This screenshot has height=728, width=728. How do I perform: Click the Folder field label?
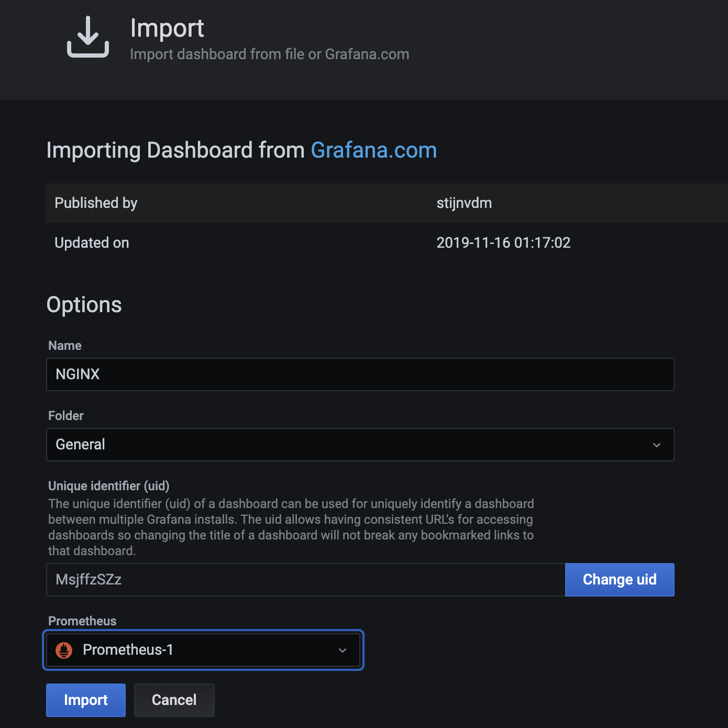[x=66, y=416]
